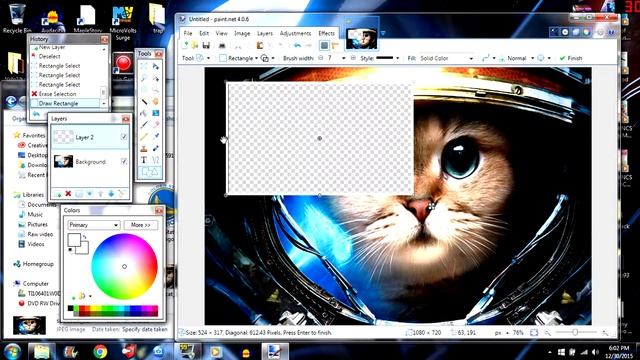Open the Edit menu
Screen dimensions: 640x360
(x=204, y=33)
